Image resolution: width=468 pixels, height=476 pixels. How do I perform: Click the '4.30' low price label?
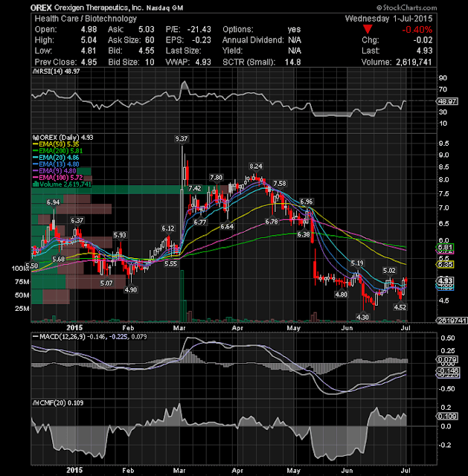(362, 317)
